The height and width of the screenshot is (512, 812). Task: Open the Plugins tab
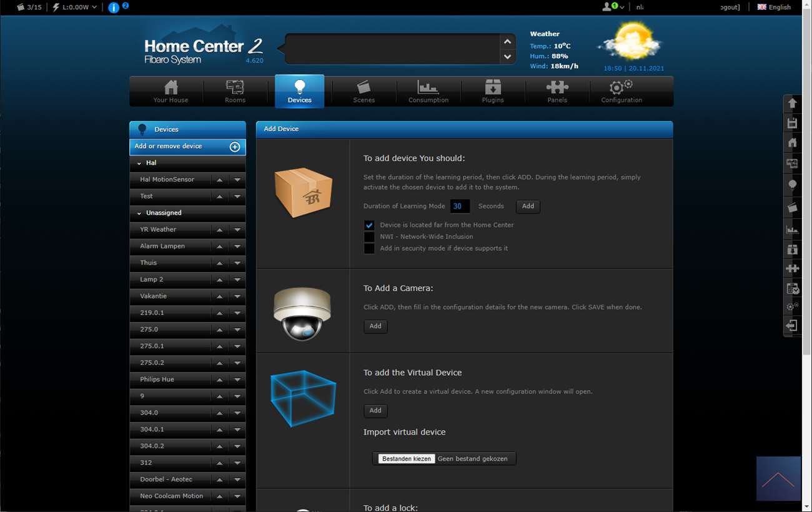pyautogui.click(x=492, y=92)
